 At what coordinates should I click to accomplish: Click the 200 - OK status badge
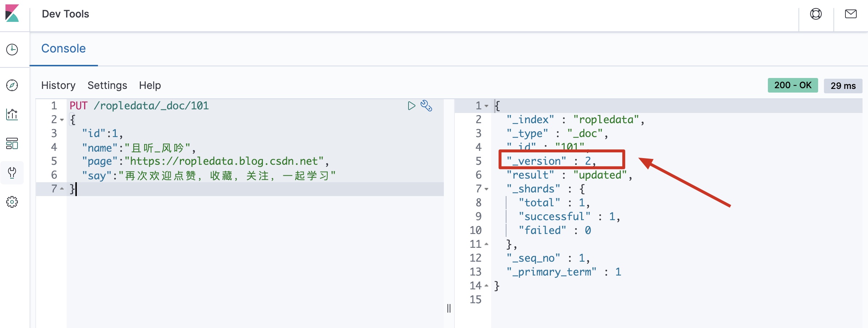793,85
